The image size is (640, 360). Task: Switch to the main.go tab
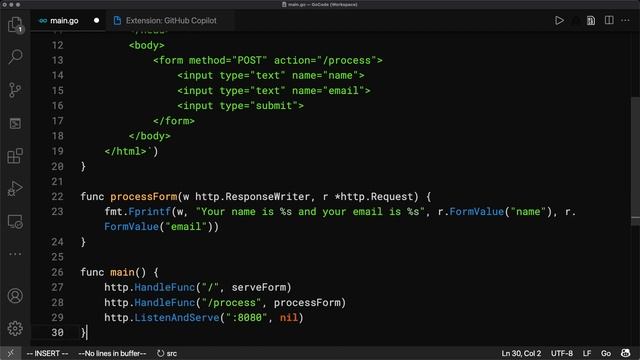[x=64, y=20]
